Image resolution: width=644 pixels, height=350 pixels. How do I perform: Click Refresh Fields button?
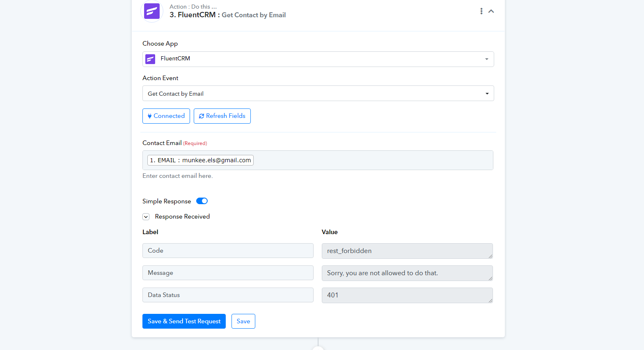click(x=222, y=116)
